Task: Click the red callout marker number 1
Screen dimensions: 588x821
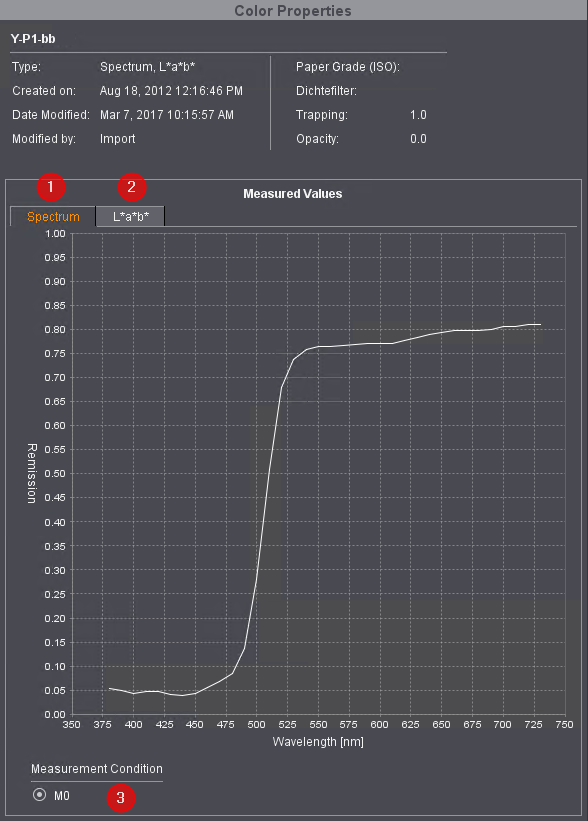Action: [51, 186]
